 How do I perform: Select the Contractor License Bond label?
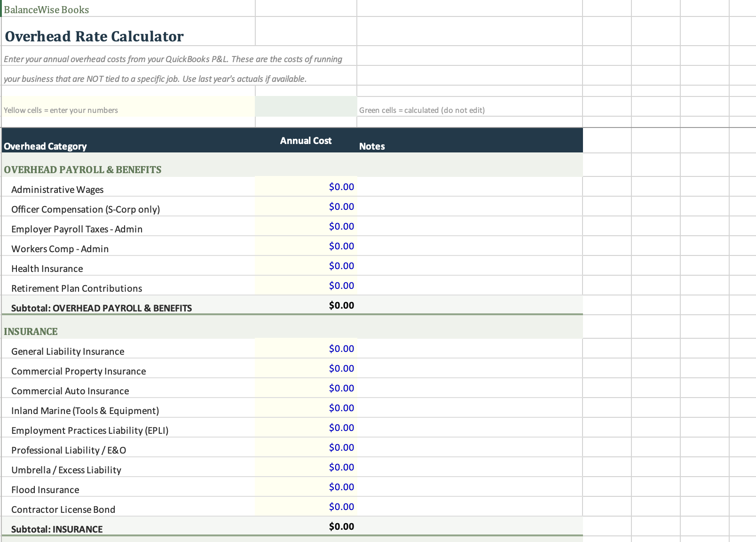(63, 510)
